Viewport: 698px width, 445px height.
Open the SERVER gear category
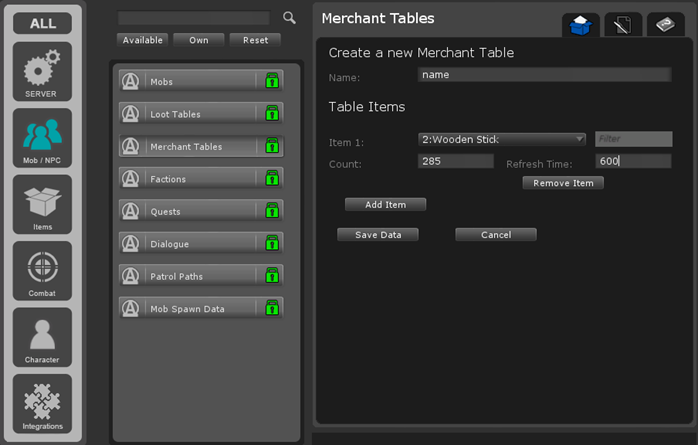point(42,71)
